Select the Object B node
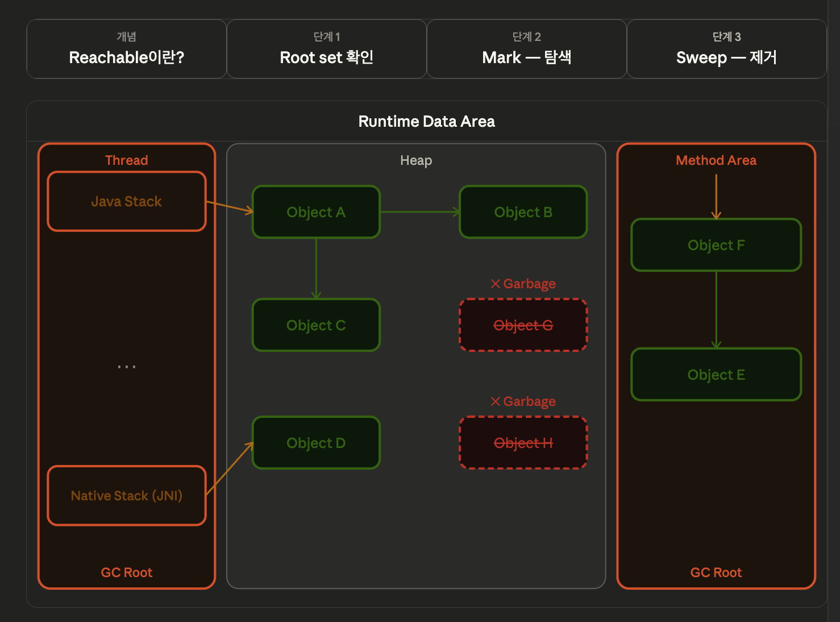 [x=523, y=212]
